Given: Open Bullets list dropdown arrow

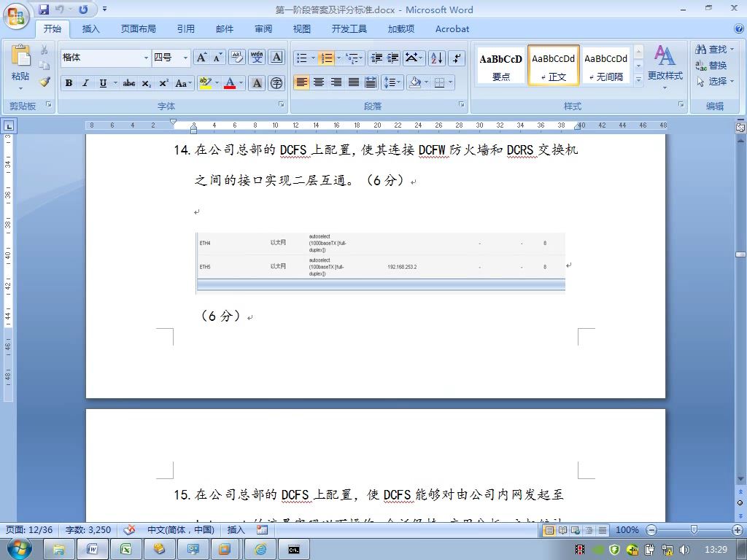Looking at the screenshot, I should pyautogui.click(x=313, y=58).
